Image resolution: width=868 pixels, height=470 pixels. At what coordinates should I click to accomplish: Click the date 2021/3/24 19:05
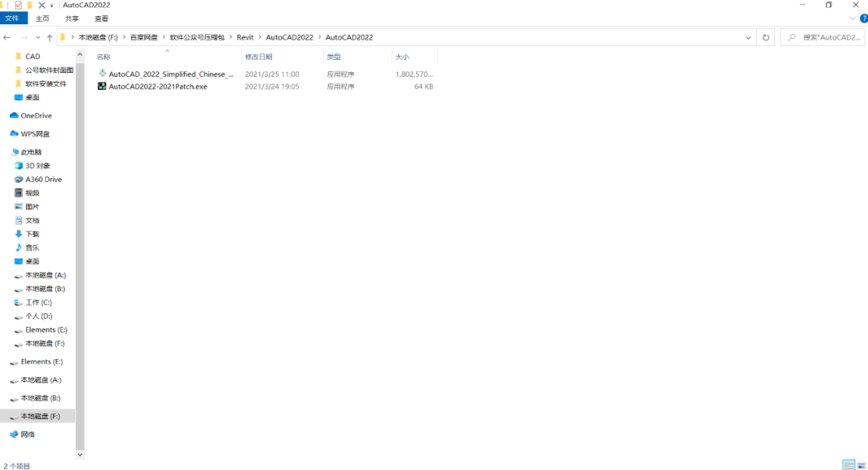pos(272,87)
